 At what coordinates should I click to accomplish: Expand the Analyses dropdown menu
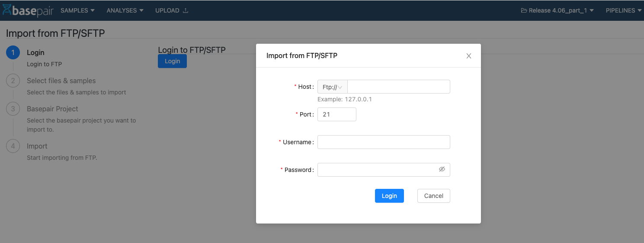coord(125,10)
